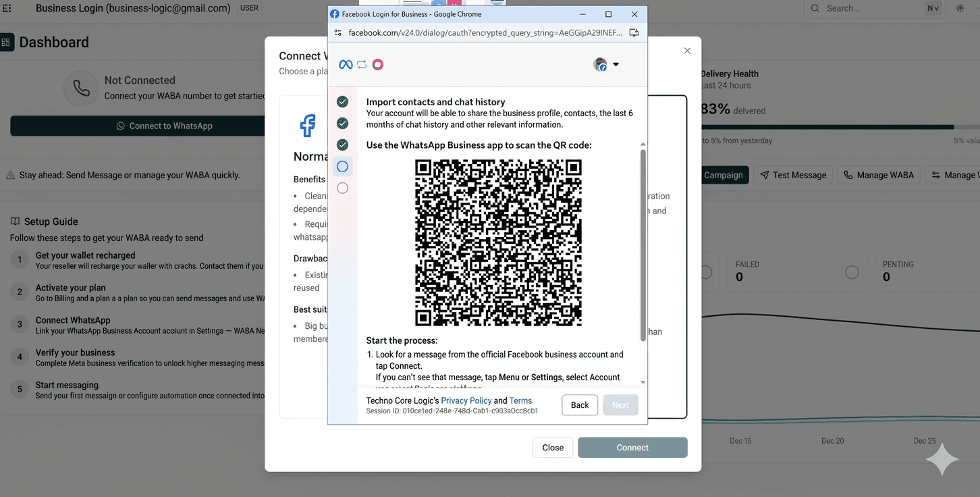
Task: Click the Connect to WhatsApp dashboard button
Action: tap(164, 126)
